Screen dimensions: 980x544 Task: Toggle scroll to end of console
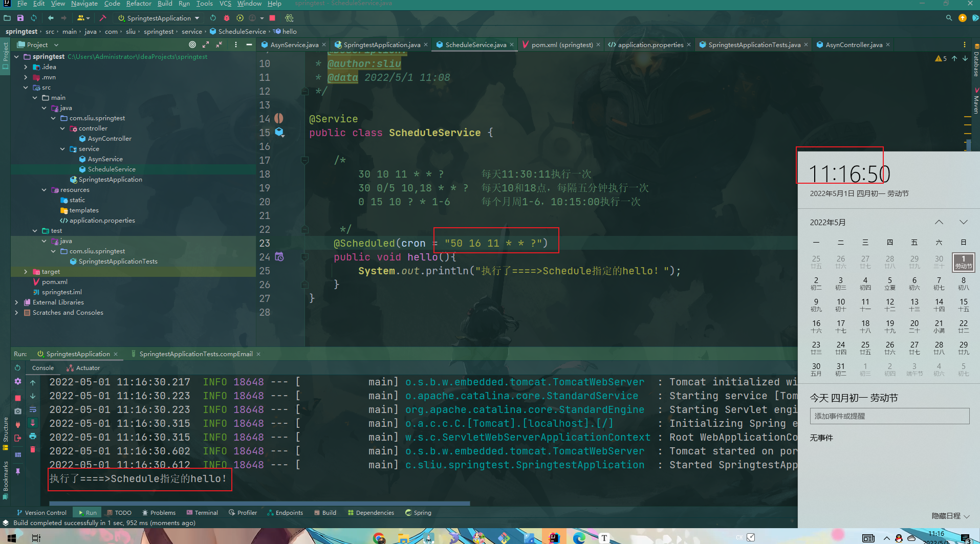point(33,423)
